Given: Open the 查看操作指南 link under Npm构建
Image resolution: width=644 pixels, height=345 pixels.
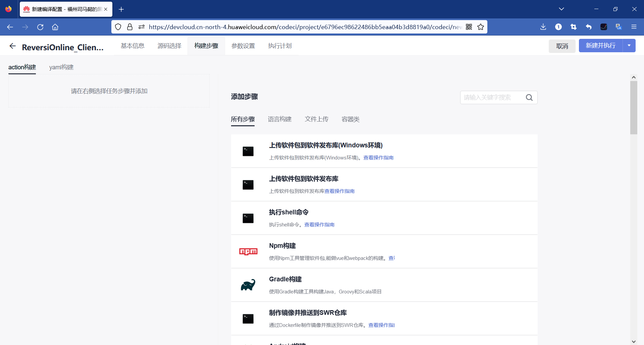Looking at the screenshot, I should pos(392,258).
